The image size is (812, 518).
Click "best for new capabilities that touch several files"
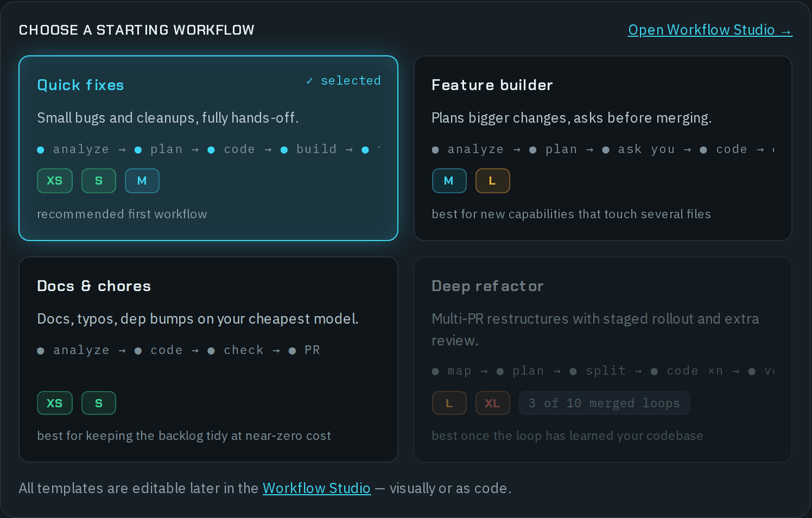point(571,214)
